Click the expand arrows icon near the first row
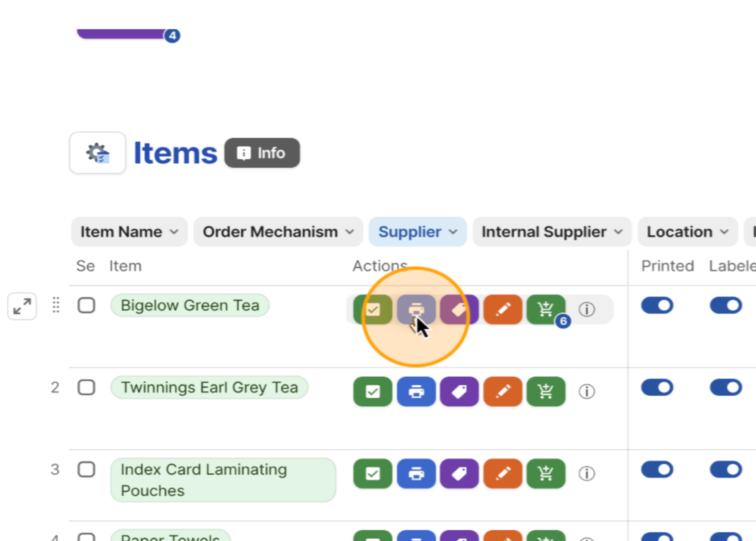The width and height of the screenshot is (756, 541). [x=22, y=306]
